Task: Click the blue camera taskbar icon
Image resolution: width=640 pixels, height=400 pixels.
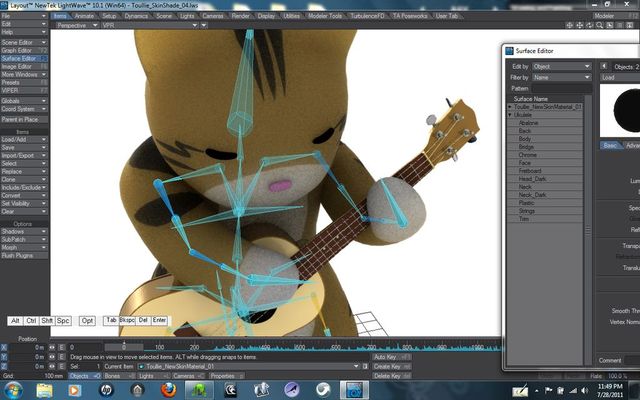Action: click(354, 390)
